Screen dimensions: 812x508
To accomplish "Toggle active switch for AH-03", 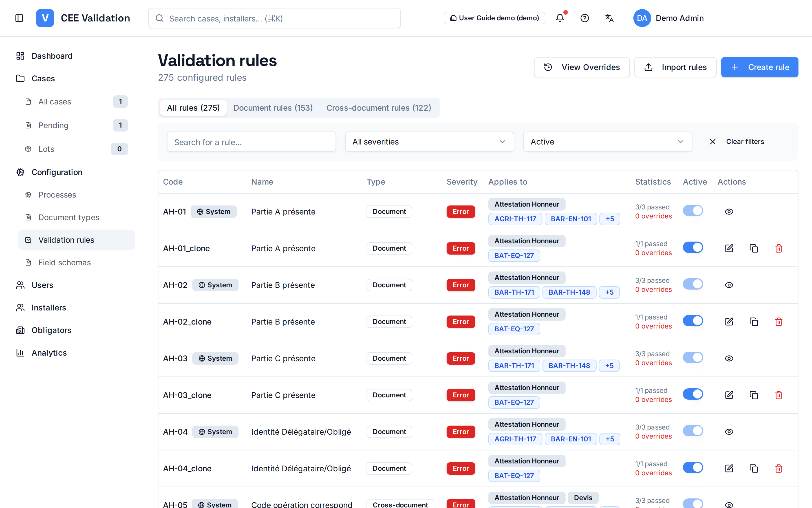I will (692, 358).
